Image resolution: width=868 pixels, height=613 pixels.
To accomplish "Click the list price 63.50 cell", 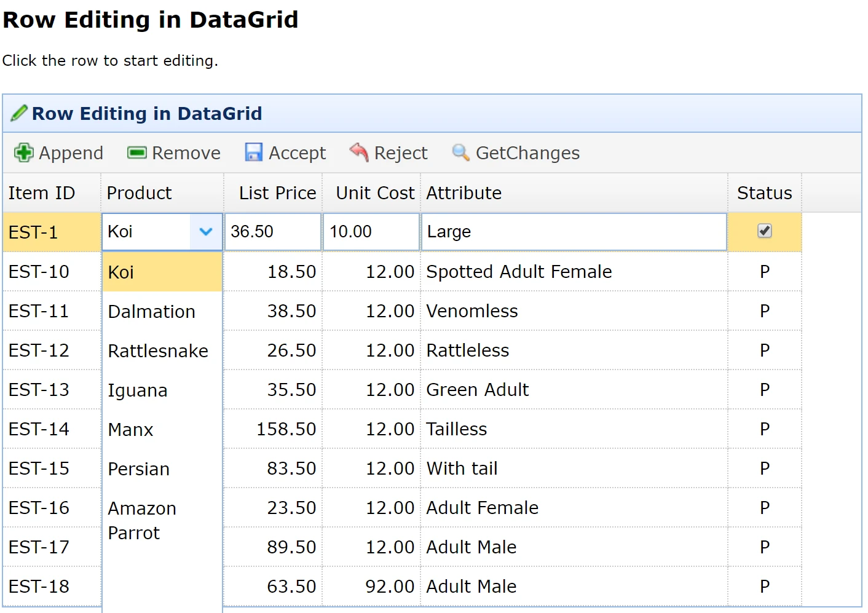I will tap(273, 586).
